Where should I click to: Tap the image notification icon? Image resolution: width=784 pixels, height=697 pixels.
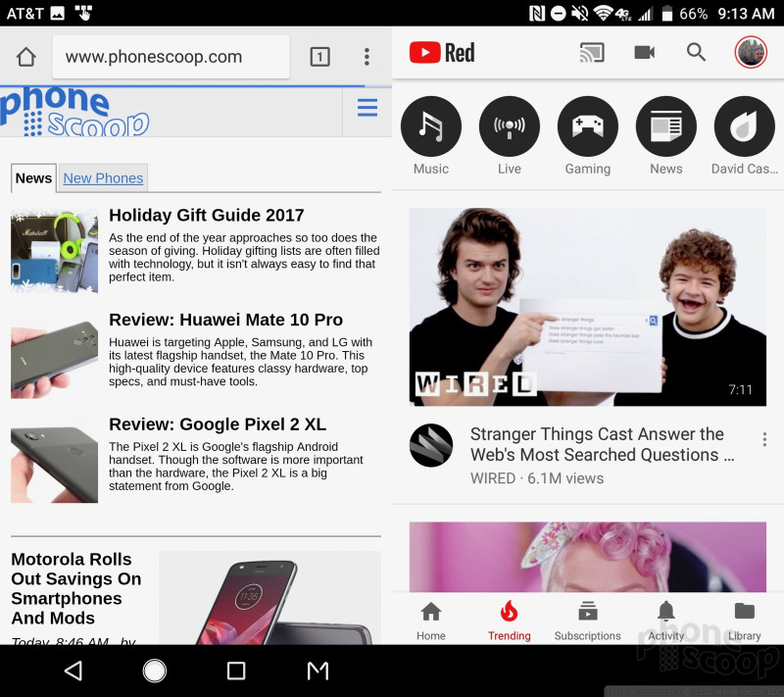click(x=58, y=14)
